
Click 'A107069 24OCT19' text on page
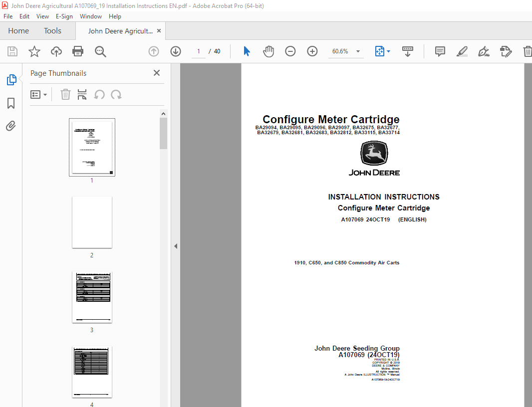pos(365,219)
